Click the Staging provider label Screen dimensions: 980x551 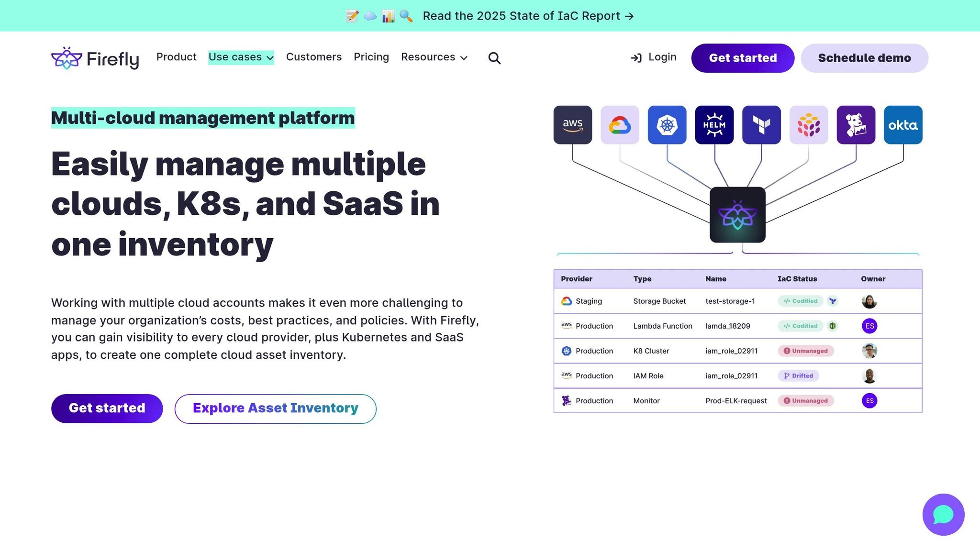tap(589, 301)
